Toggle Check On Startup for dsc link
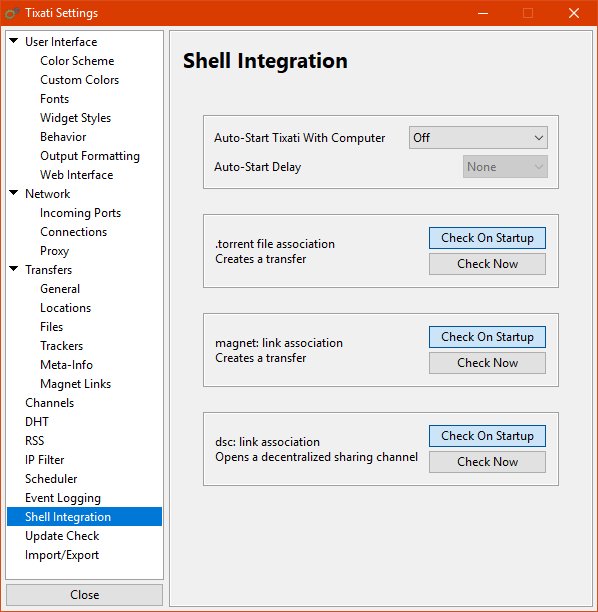The image size is (598, 612). (487, 436)
